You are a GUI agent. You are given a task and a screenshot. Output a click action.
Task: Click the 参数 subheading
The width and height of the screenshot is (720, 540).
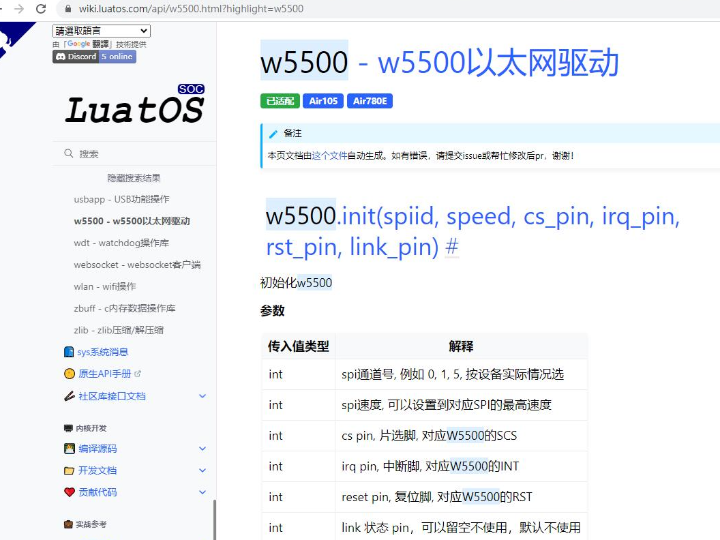(x=272, y=311)
